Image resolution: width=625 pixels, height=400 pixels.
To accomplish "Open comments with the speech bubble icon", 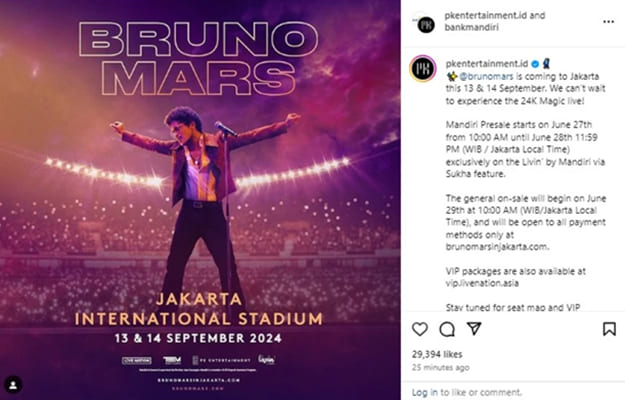I will click(447, 329).
